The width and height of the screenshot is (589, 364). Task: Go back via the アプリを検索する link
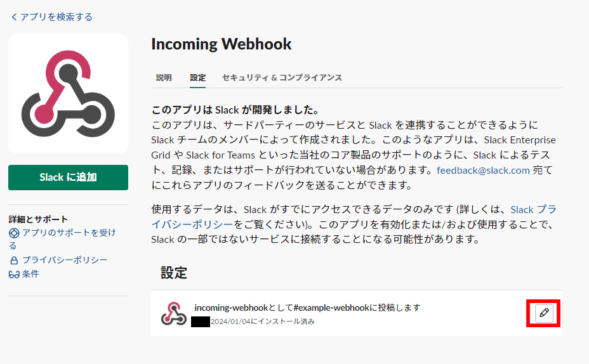[52, 17]
